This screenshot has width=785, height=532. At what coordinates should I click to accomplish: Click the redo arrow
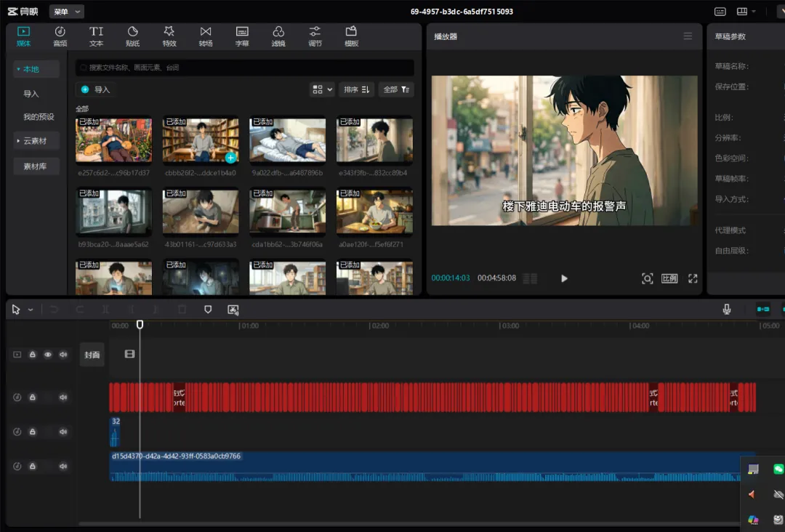(80, 310)
